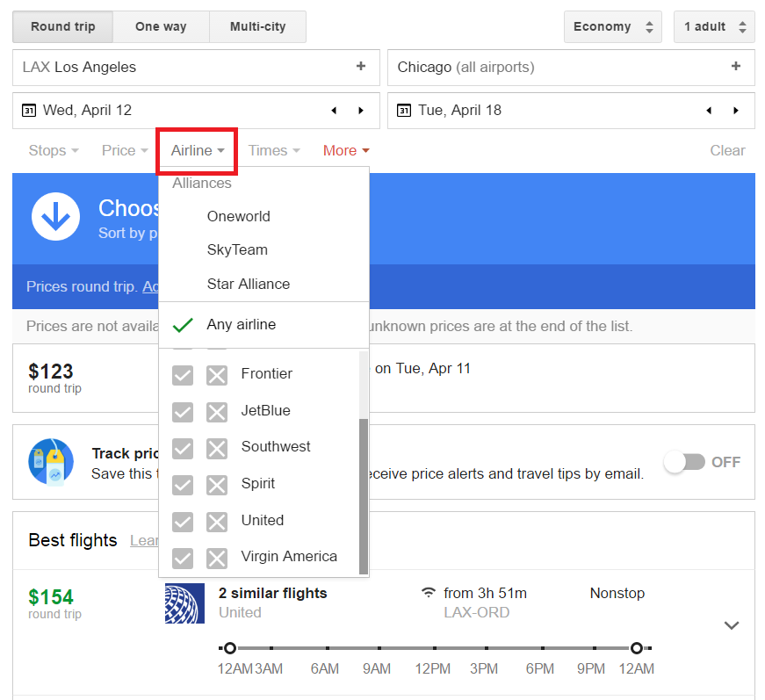Click the right handle of flight timeline
The image size is (765, 700).
636,648
